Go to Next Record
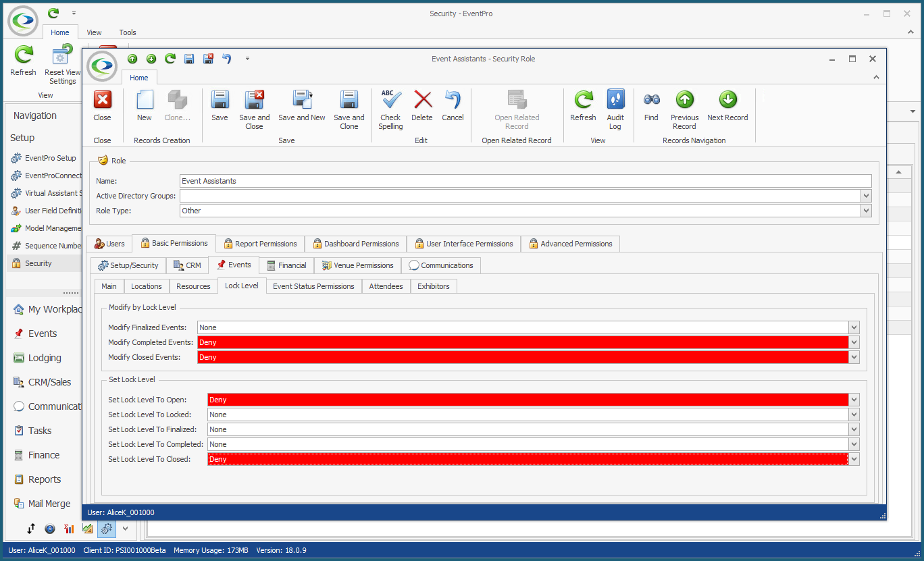The image size is (924, 561). (x=727, y=107)
